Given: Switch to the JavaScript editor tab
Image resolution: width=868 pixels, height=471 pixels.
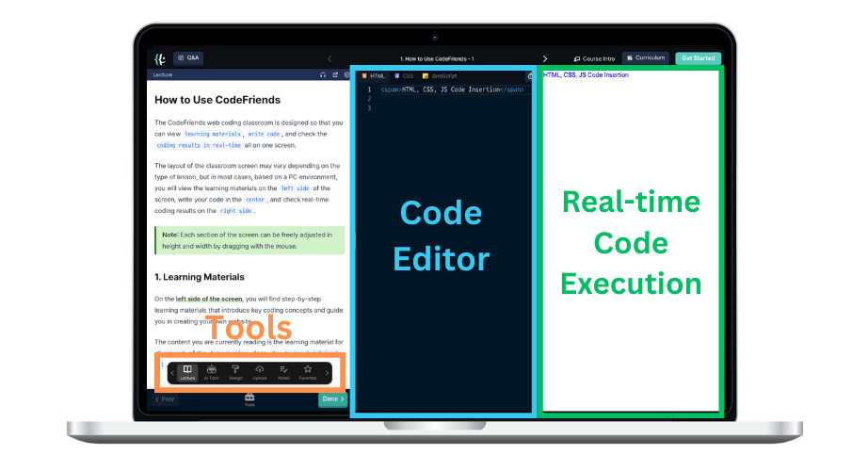Looking at the screenshot, I should (x=440, y=76).
